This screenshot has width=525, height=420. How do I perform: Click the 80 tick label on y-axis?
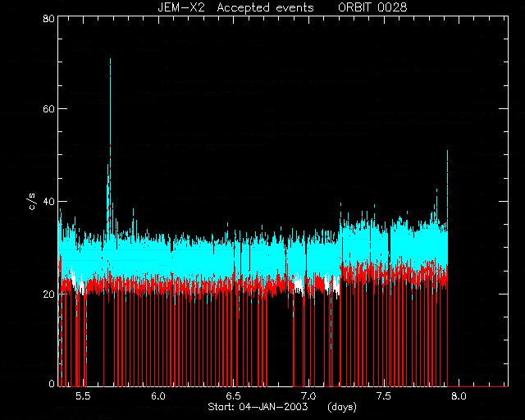(48, 18)
